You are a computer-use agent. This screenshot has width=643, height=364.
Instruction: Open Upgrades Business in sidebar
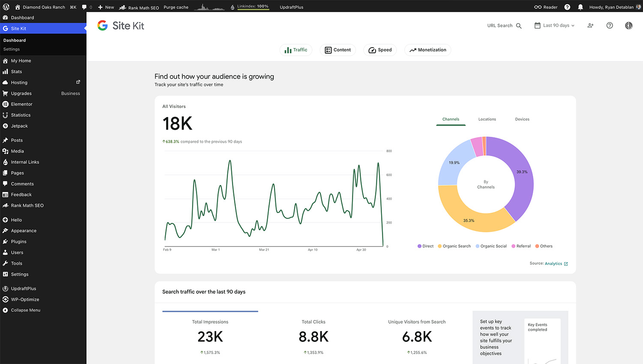pos(43,93)
